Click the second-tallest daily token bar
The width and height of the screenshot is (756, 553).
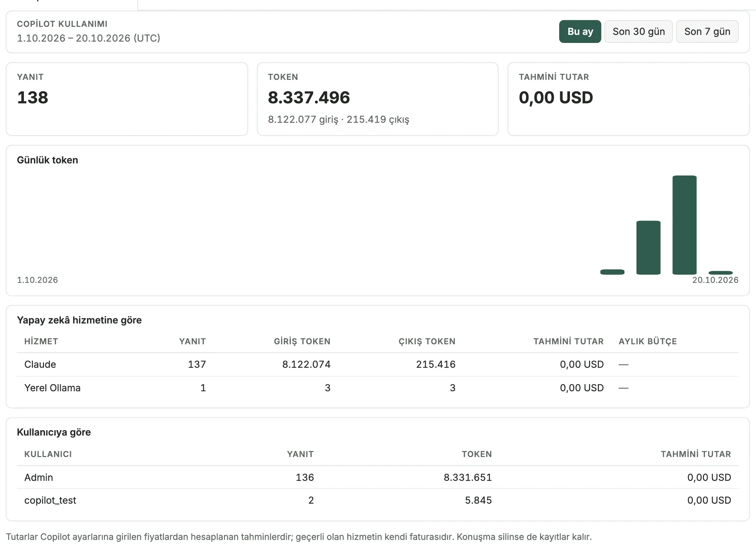point(649,248)
